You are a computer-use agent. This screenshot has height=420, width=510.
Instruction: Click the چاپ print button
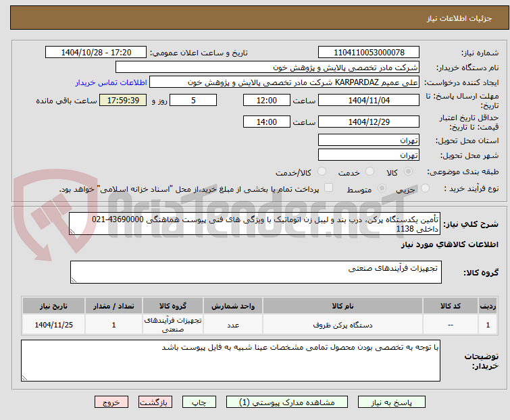(x=199, y=402)
